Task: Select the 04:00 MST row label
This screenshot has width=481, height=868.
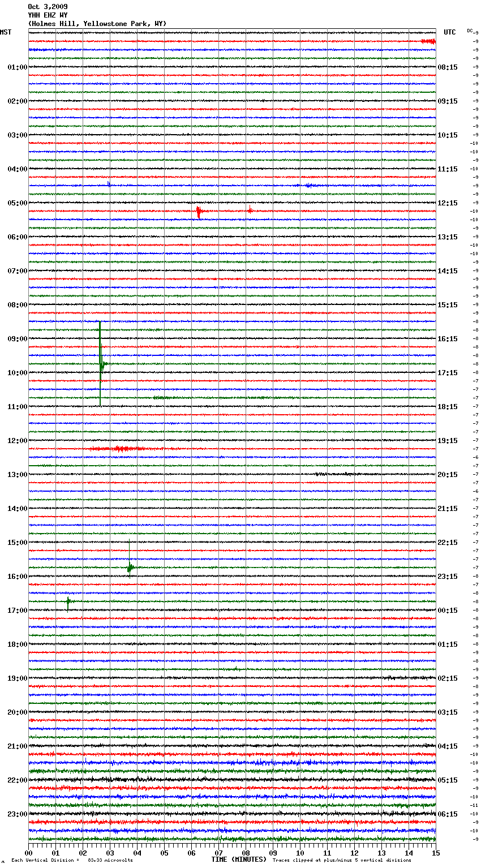Action: pos(18,169)
